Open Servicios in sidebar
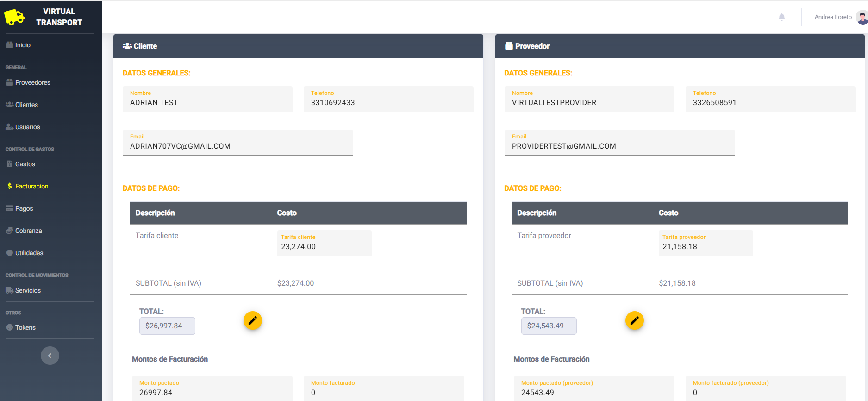 pyautogui.click(x=28, y=290)
